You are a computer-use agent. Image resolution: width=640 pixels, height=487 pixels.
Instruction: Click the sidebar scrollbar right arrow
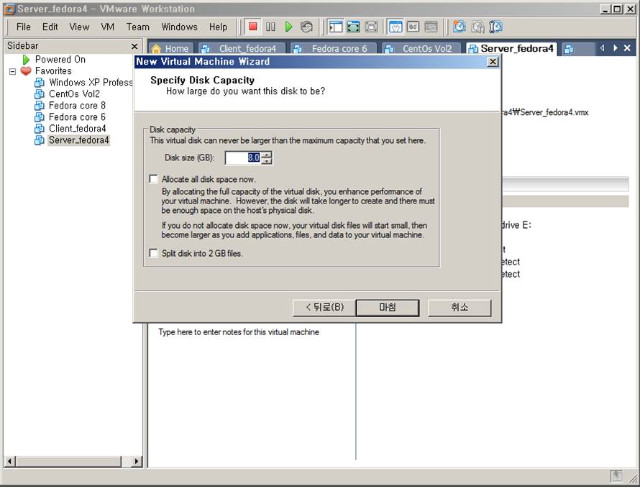(x=136, y=461)
